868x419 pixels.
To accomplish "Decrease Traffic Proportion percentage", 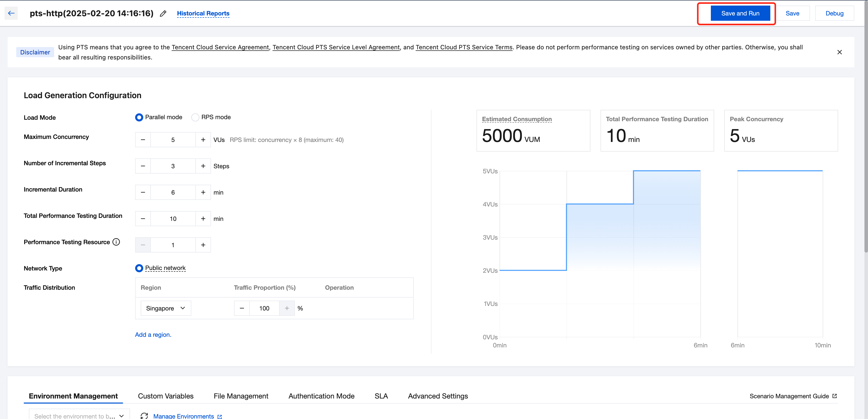I will [x=242, y=308].
